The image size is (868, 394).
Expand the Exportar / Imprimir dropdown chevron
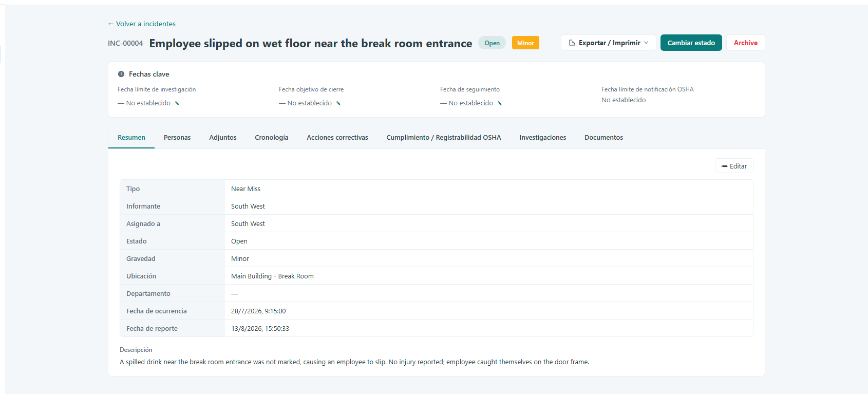coord(646,43)
